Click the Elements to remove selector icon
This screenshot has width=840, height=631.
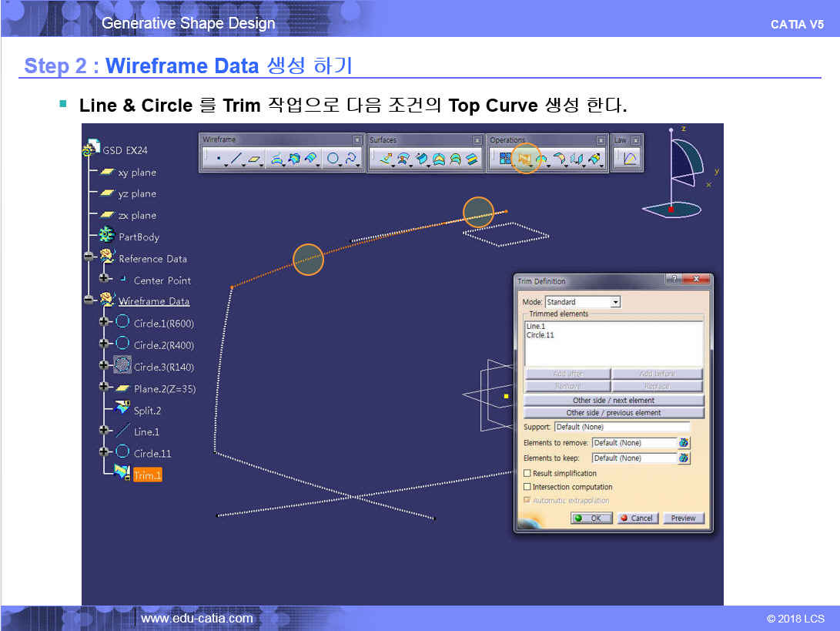click(x=684, y=443)
